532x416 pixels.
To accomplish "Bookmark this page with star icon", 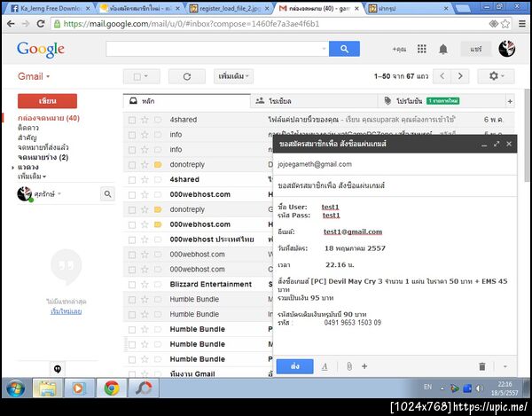I will [x=505, y=24].
